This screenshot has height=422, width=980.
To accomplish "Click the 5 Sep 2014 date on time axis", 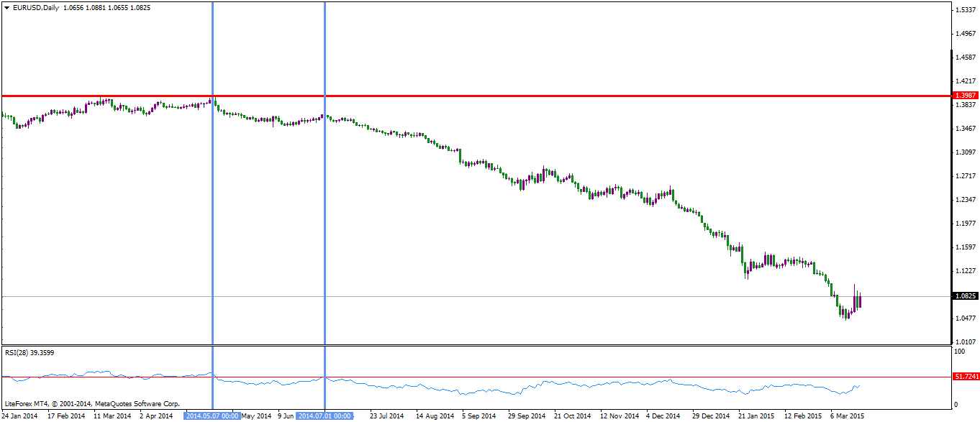I will pos(480,416).
